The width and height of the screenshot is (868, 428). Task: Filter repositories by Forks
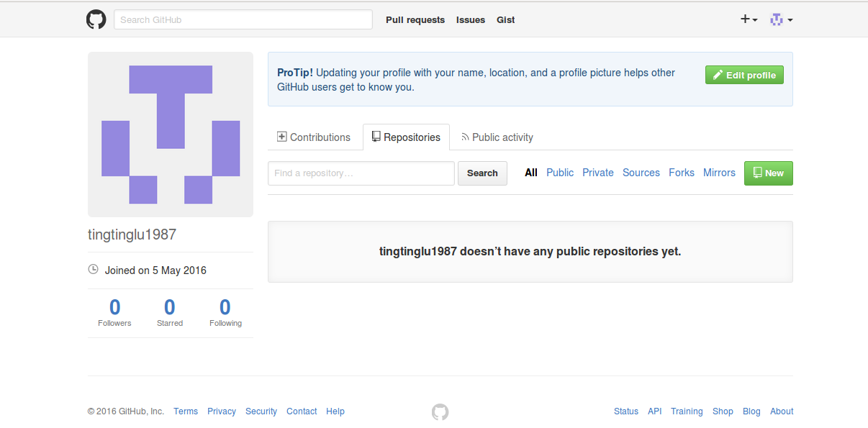click(682, 173)
